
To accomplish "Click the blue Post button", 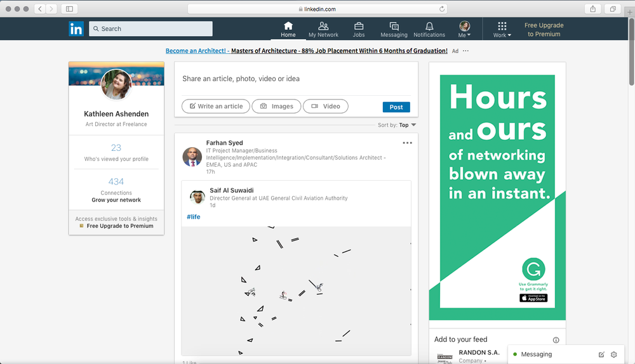I will point(396,107).
